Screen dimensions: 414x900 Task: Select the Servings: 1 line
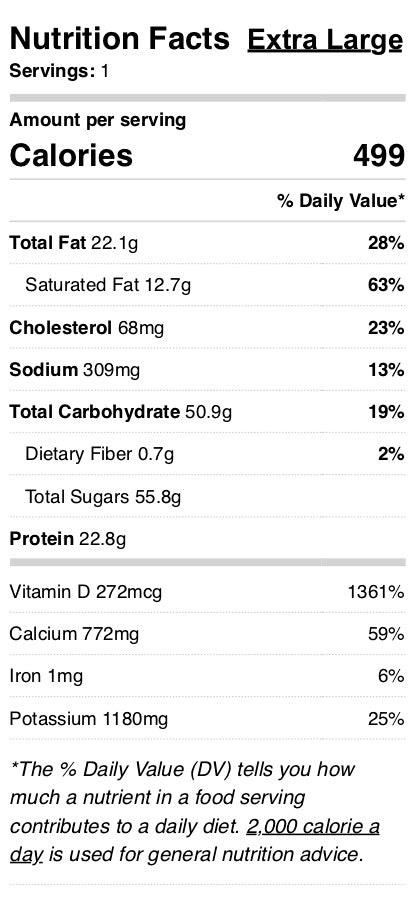59,71
